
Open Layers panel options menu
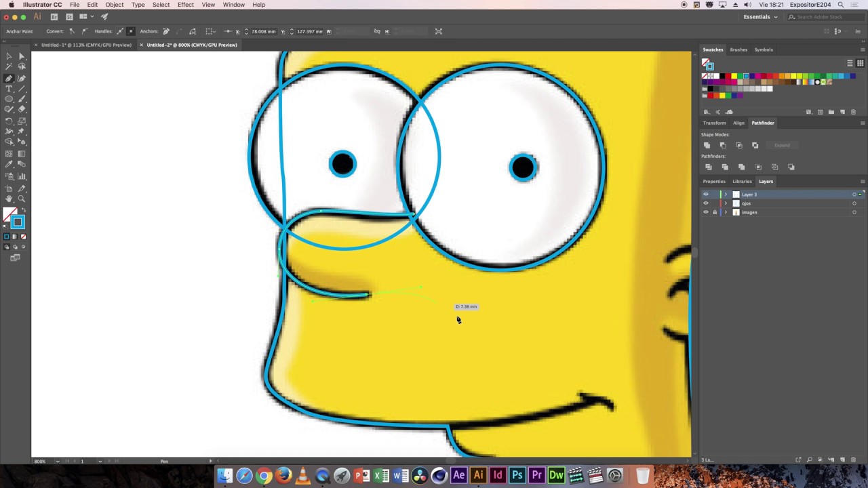pos(863,181)
